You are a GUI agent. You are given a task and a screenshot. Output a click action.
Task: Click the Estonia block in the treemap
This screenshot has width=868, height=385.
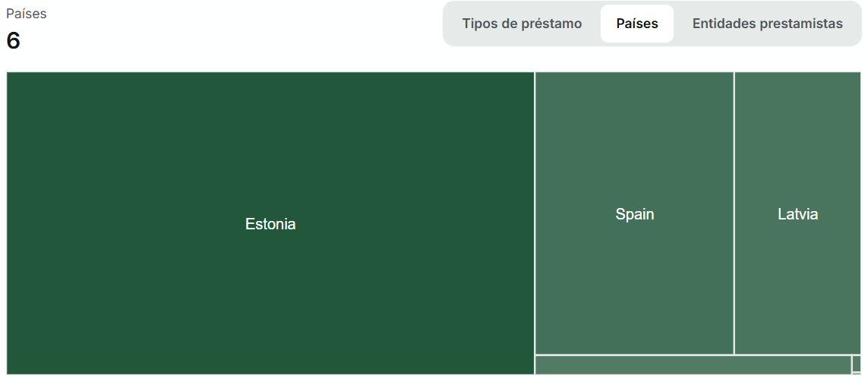tap(270, 223)
